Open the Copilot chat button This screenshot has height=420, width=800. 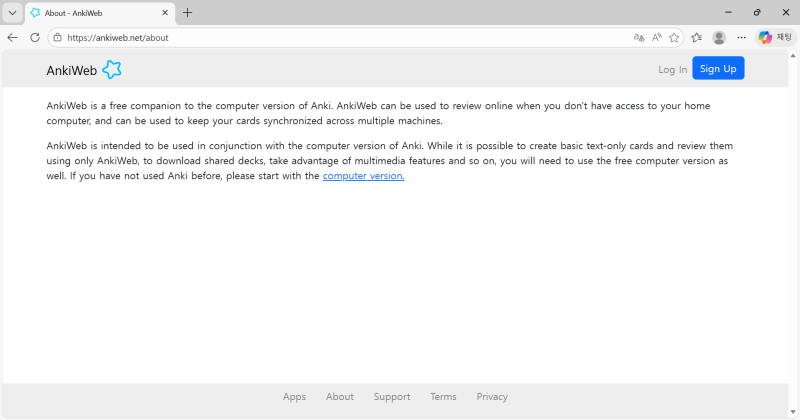775,37
